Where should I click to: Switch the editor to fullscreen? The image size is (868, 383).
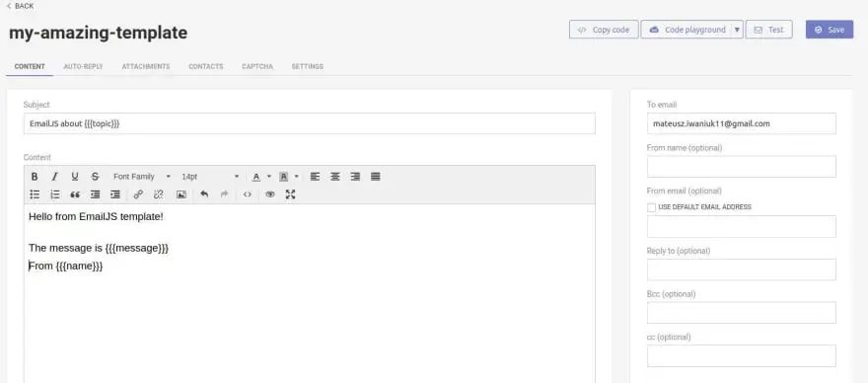290,194
